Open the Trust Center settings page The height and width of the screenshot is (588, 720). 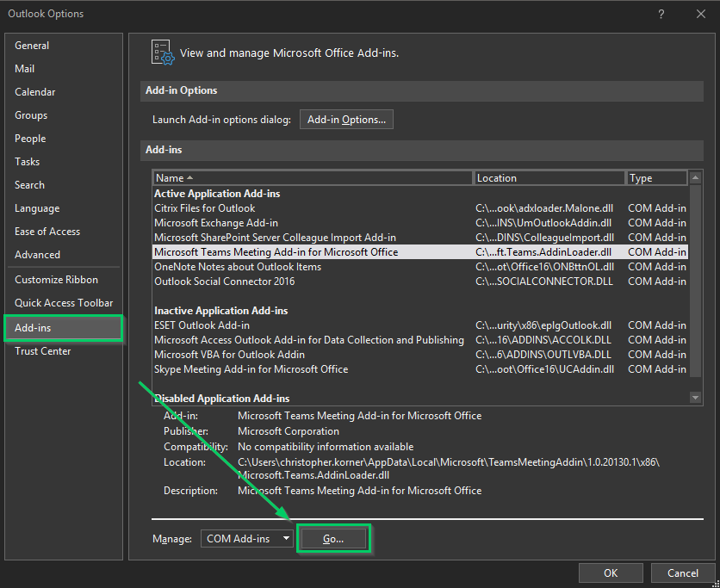pyautogui.click(x=42, y=350)
